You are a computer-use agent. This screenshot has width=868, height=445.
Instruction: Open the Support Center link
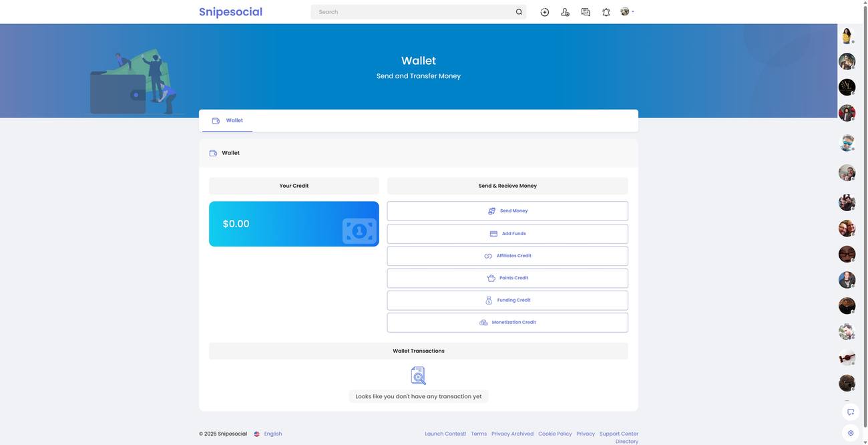[619, 434]
